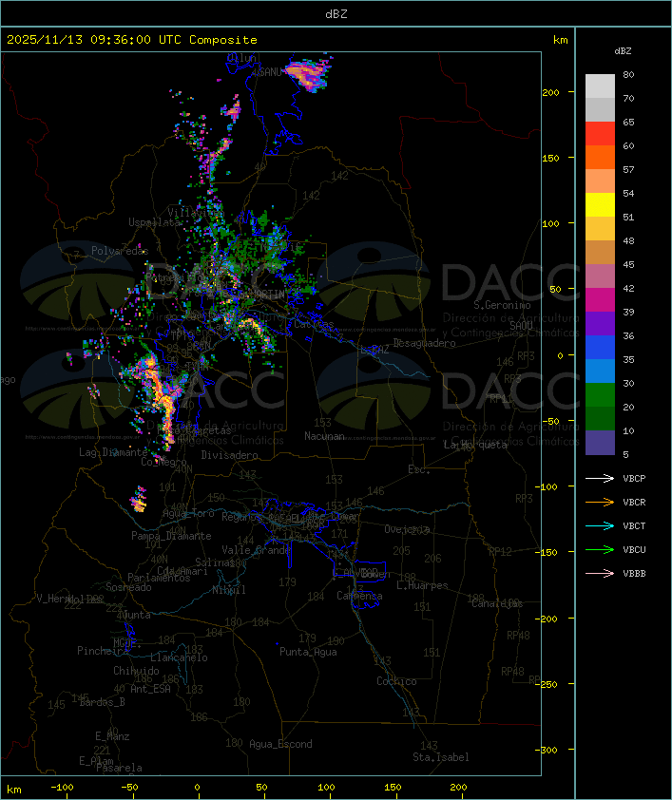This screenshot has width=672, height=800.
Task: Click the Agua_Toro map label
Action: pos(188,513)
